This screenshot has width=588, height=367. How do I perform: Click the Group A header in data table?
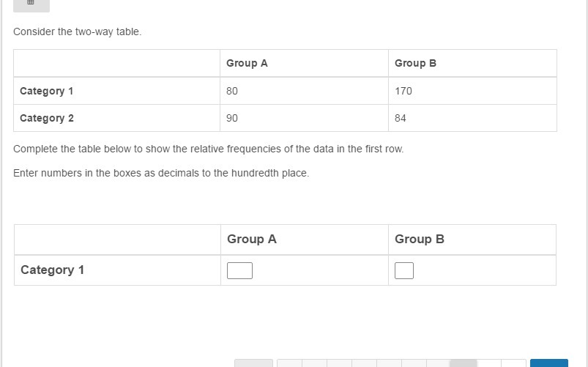(247, 63)
